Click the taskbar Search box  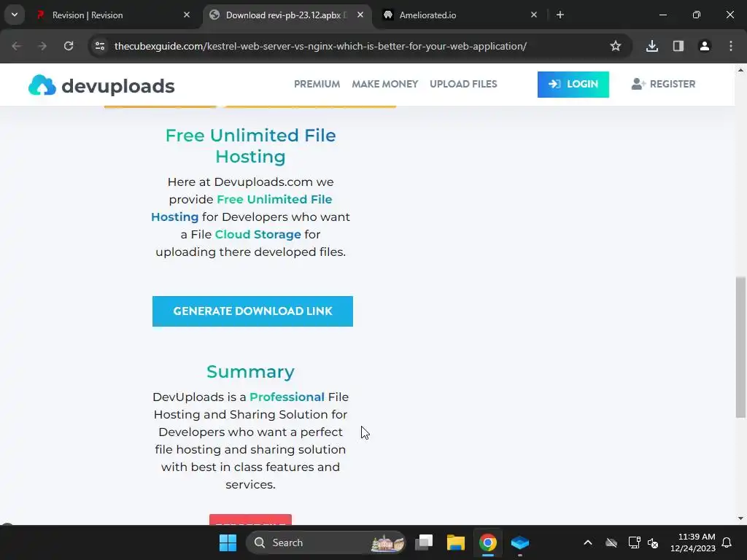click(x=326, y=542)
